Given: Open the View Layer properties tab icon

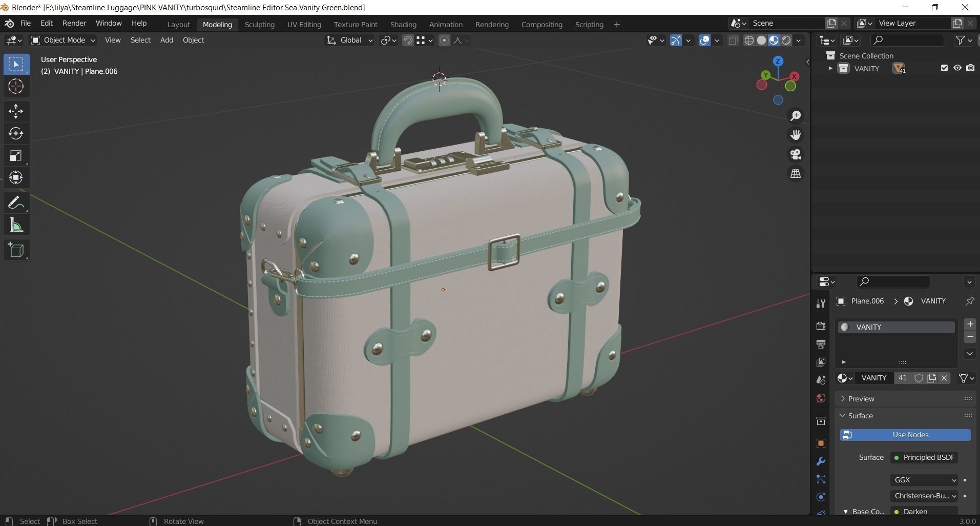Looking at the screenshot, I should pos(821,362).
